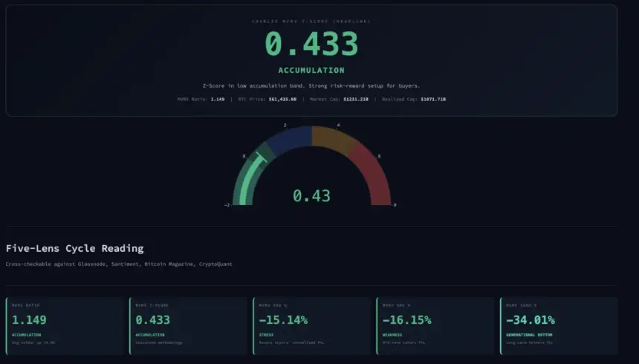This screenshot has height=364, width=639.
Task: Click the gauge tick label 6
Action: (379, 156)
